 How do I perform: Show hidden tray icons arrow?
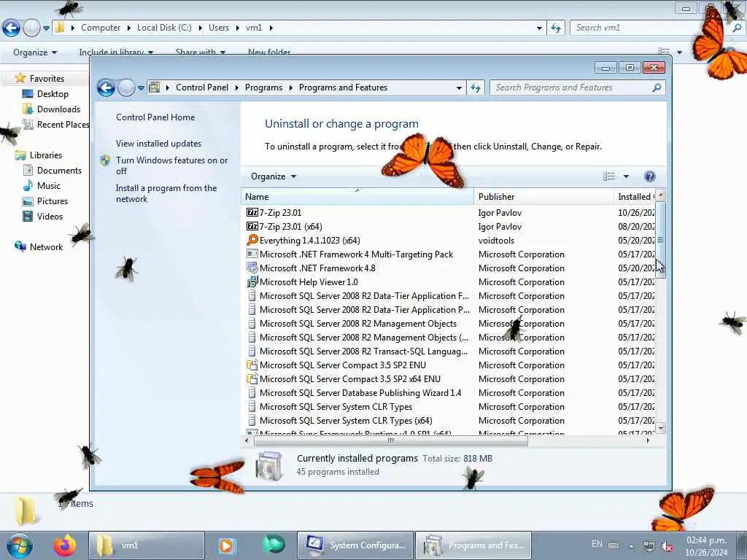631,546
